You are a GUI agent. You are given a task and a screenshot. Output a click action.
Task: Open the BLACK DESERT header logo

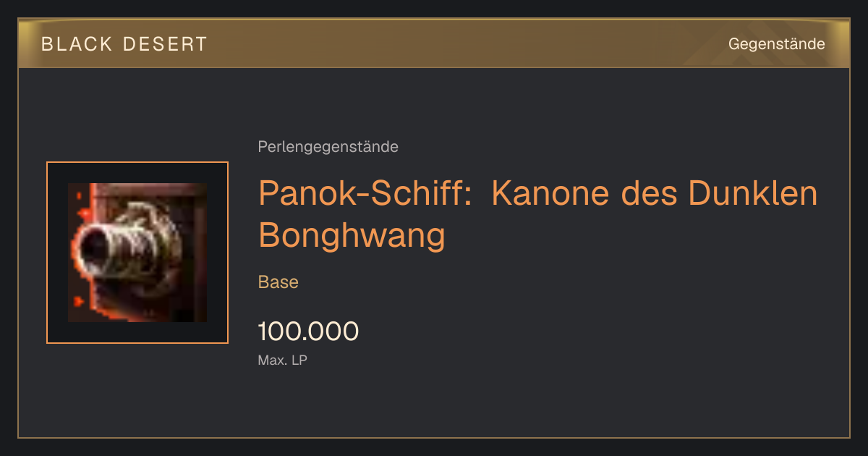[x=124, y=44]
